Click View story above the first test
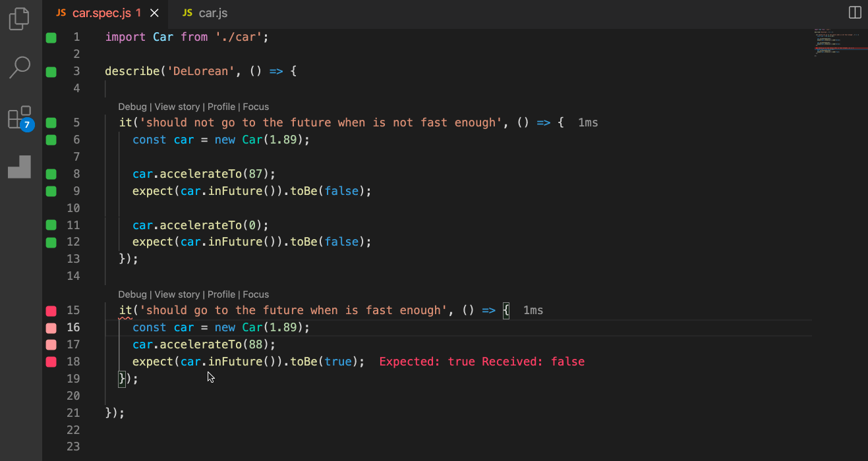868x461 pixels. pos(177,107)
